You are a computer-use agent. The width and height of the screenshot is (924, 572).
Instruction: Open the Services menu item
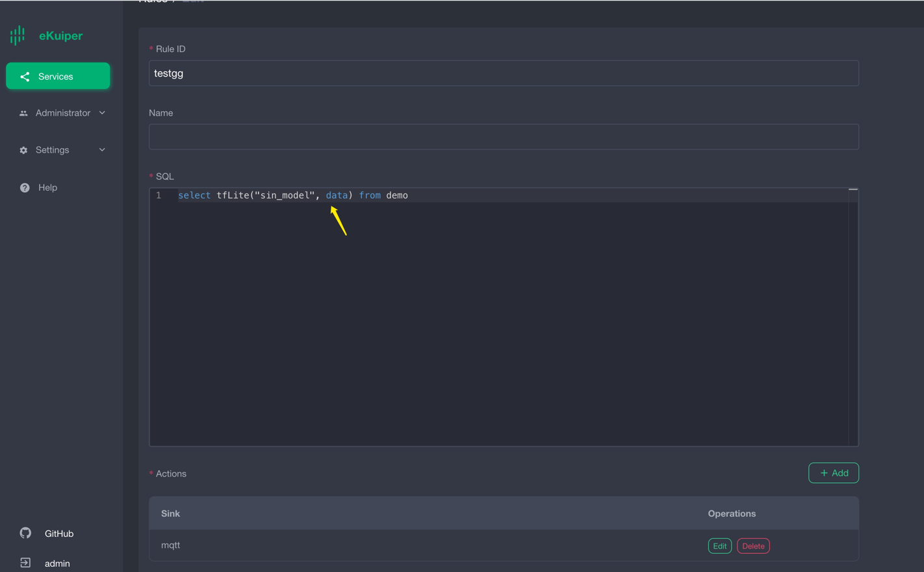pyautogui.click(x=58, y=76)
